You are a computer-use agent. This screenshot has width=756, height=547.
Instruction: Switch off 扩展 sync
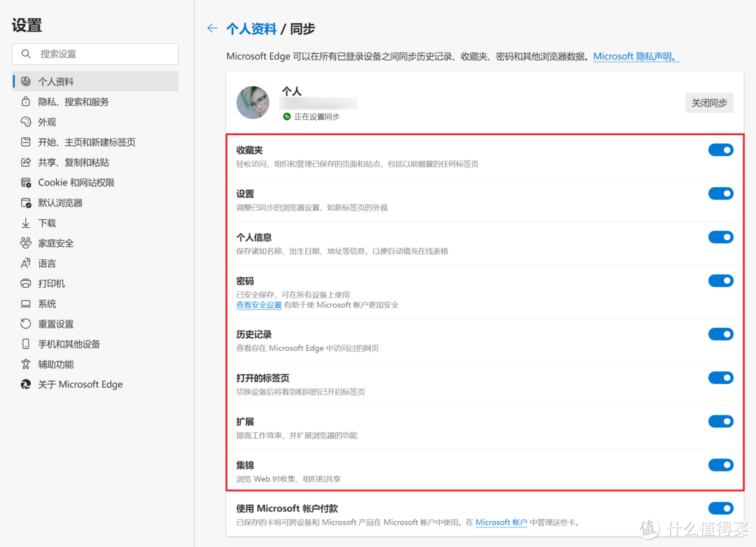(721, 421)
